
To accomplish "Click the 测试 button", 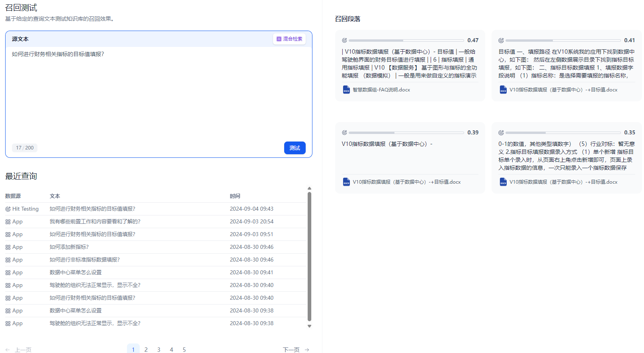I will click(x=295, y=148).
